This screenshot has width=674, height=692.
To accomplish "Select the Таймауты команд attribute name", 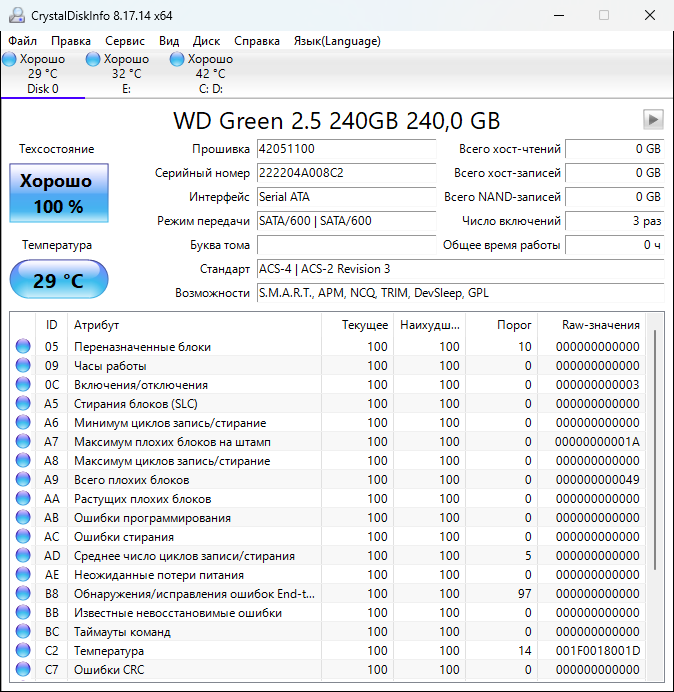I will coord(122,631).
